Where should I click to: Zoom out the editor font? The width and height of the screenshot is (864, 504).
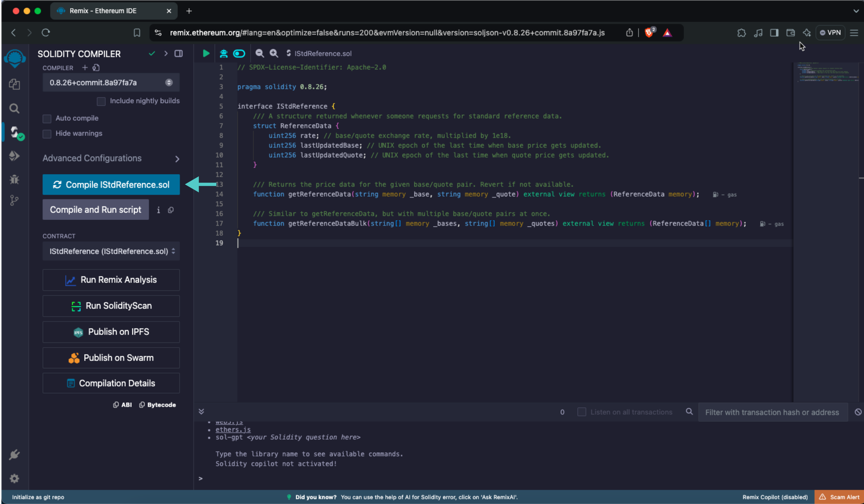(x=259, y=53)
